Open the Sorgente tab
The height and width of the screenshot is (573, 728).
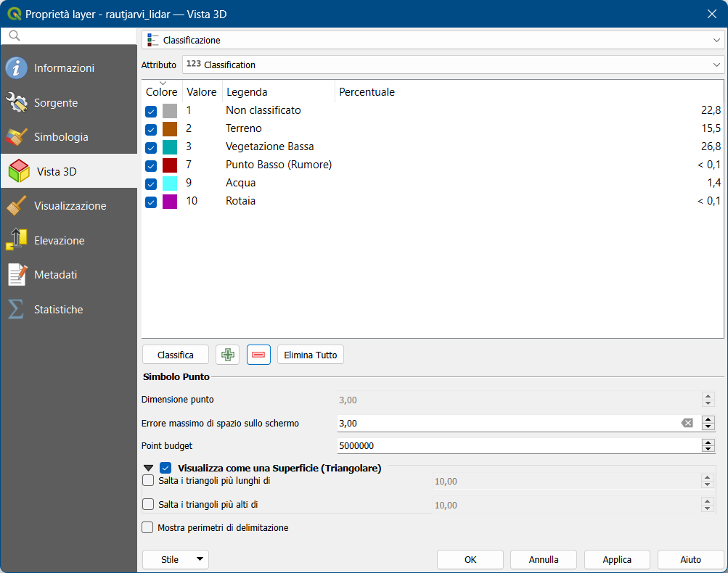pyautogui.click(x=69, y=102)
